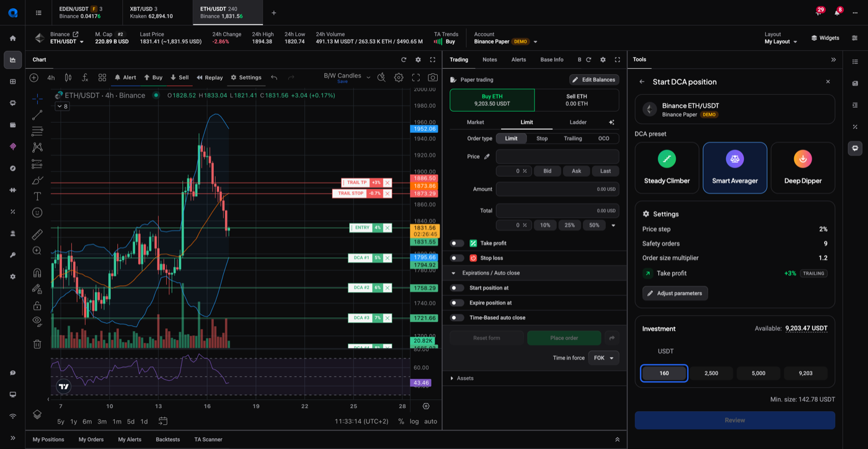Turn on Start position at
Image resolution: width=868 pixels, height=449 pixels.
[x=457, y=288]
